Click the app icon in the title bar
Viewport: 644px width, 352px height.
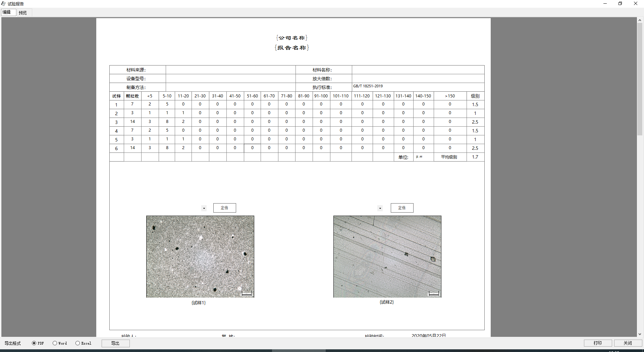tap(3, 4)
